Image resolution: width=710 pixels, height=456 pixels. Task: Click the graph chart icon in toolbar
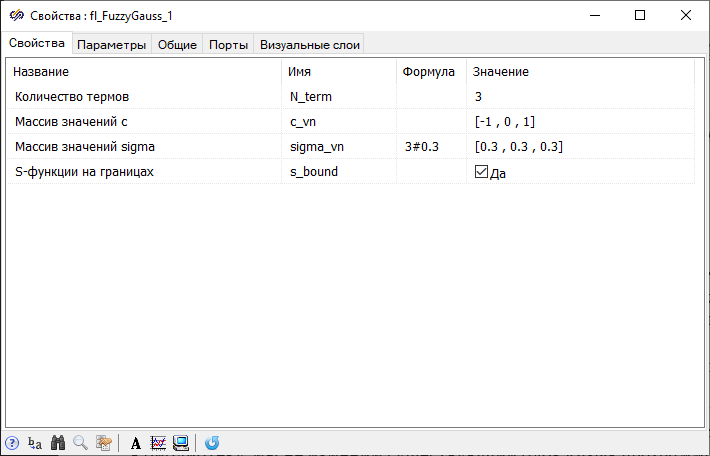tap(158, 442)
